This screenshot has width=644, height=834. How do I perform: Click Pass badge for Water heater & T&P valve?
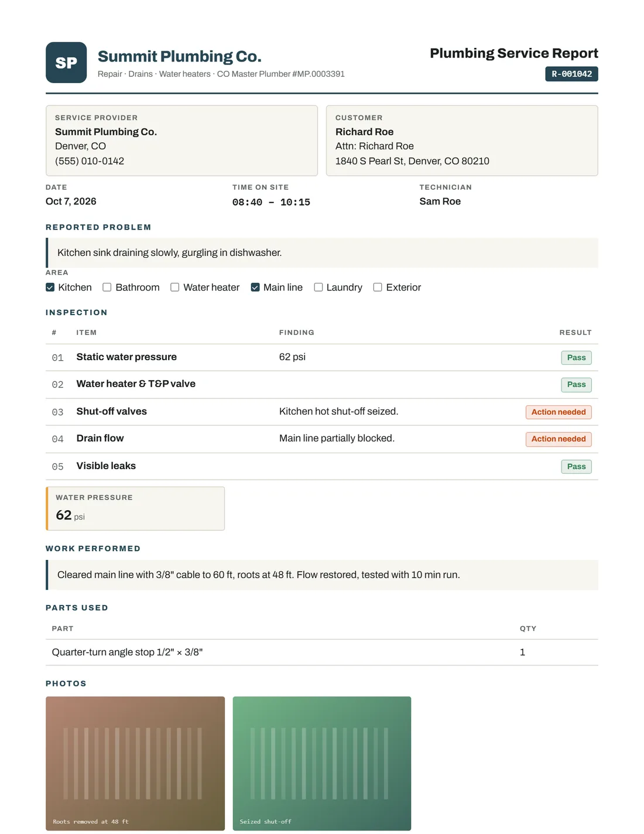[576, 385]
